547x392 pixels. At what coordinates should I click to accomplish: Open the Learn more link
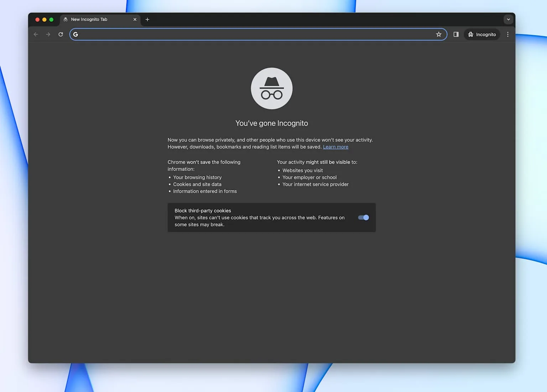335,147
